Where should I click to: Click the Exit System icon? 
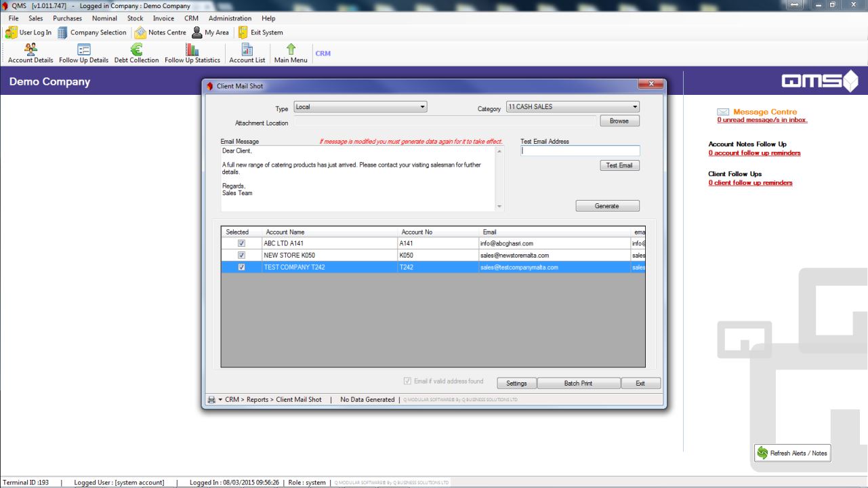[x=243, y=33]
